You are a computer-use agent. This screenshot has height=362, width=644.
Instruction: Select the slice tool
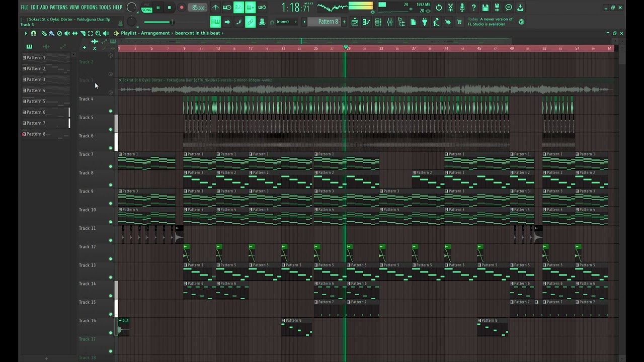(x=83, y=33)
